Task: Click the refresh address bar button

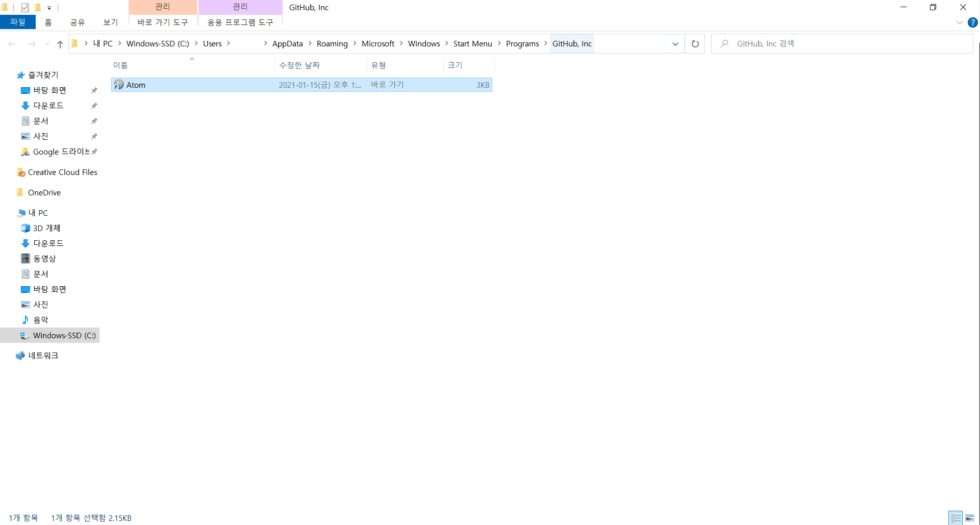Action: tap(695, 44)
